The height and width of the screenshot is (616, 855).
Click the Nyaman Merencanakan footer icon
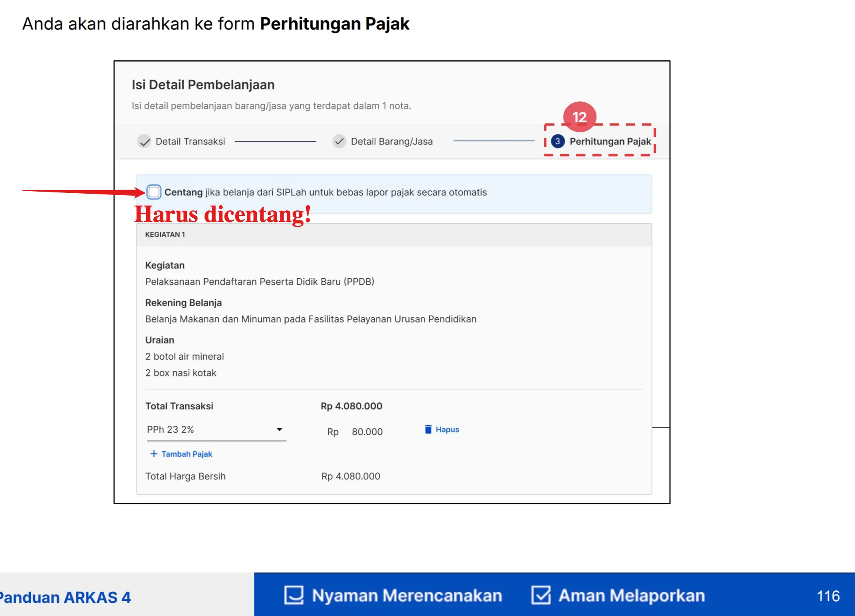pos(294,595)
